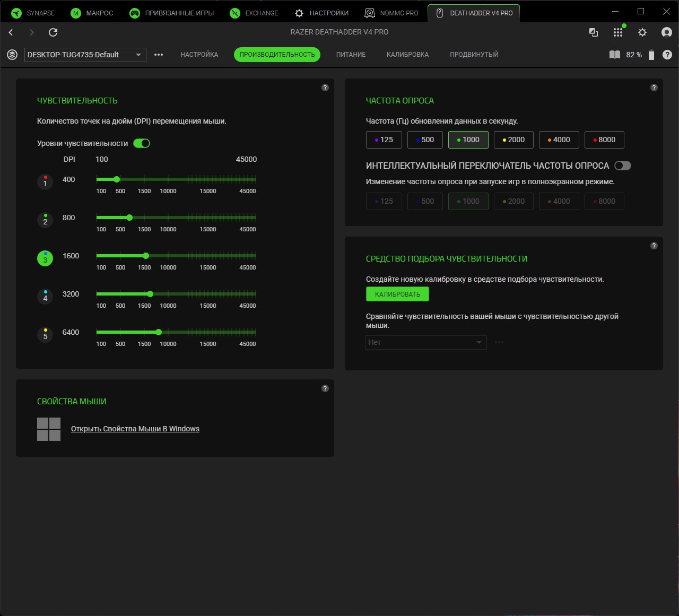
Task: Open the Exchange tab
Action: tap(254, 13)
